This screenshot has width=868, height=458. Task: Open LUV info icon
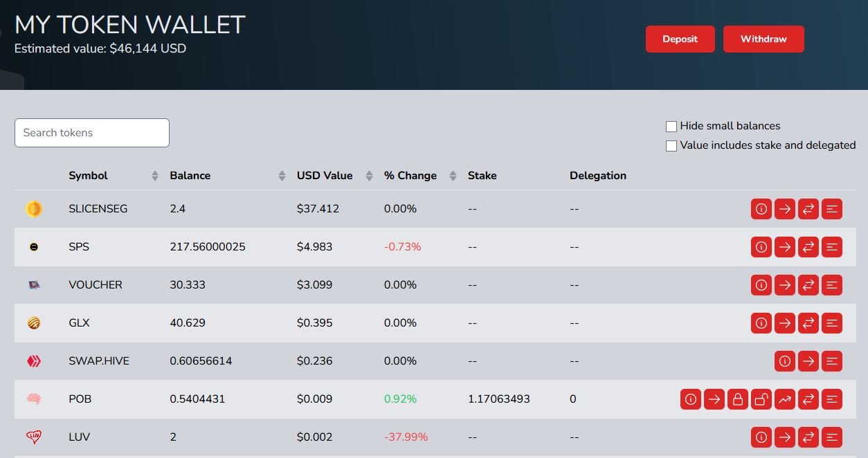tap(761, 437)
